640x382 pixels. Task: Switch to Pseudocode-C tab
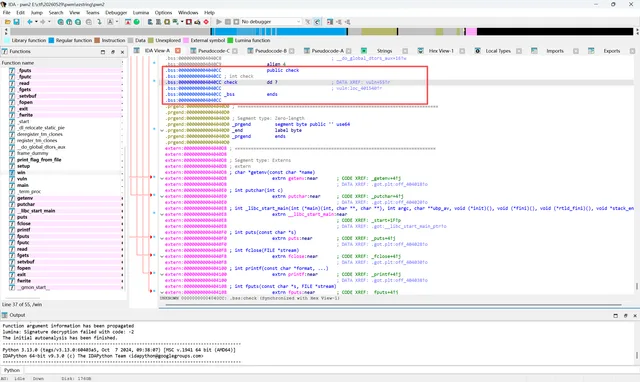tap(213, 51)
